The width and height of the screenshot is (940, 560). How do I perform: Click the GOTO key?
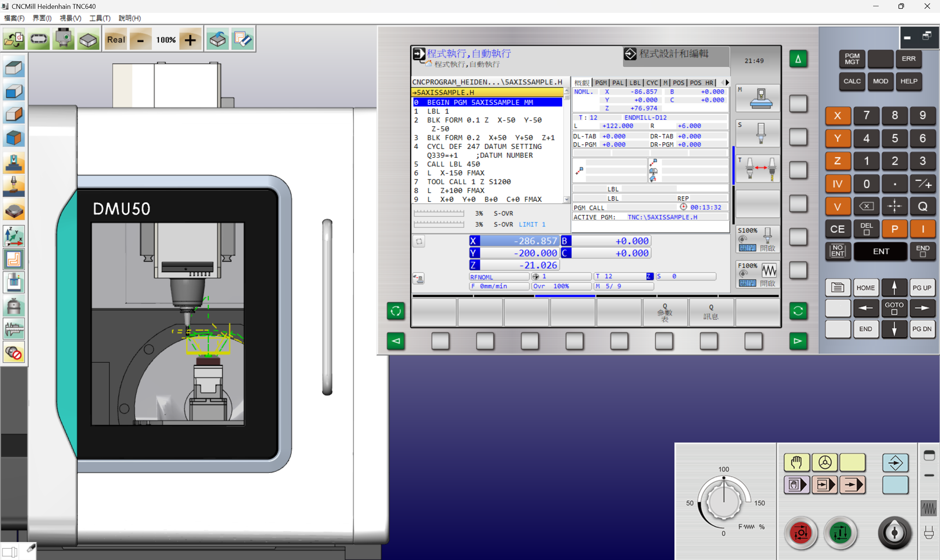(894, 308)
